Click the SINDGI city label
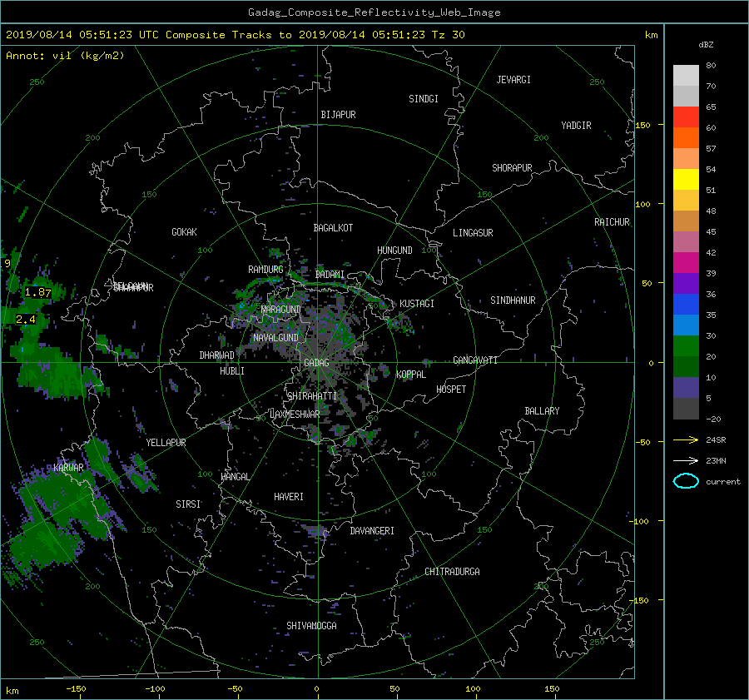 [x=424, y=99]
